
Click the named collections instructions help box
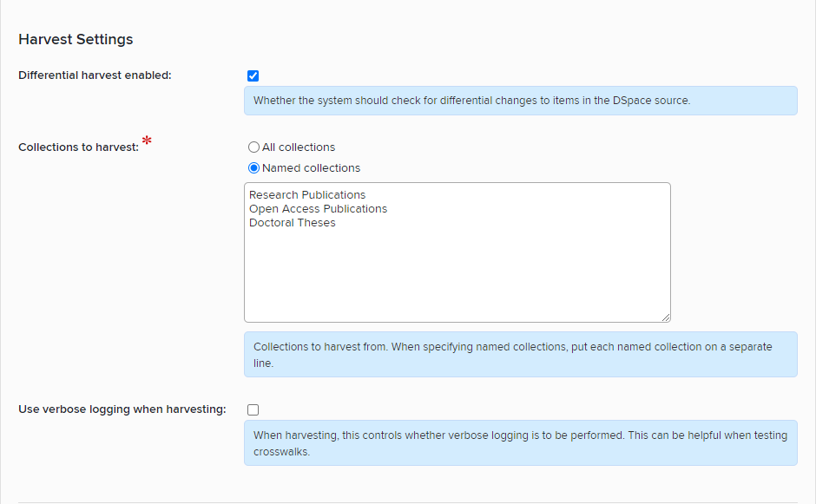coord(520,354)
